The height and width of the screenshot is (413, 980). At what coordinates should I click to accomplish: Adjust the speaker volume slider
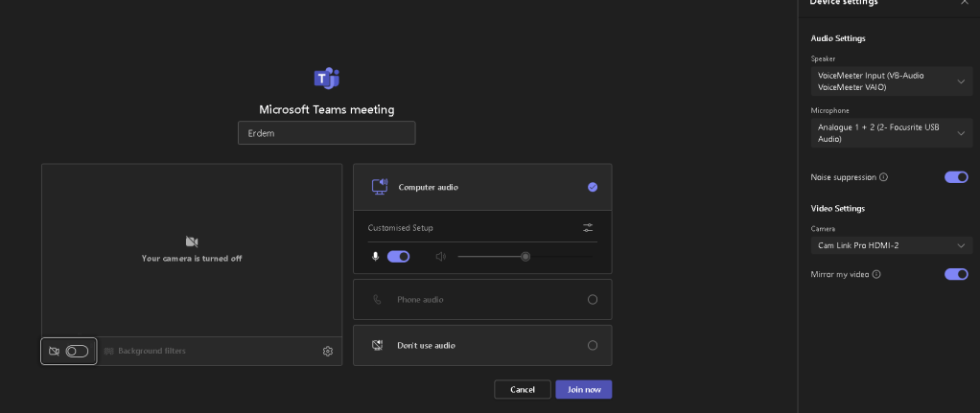[525, 257]
